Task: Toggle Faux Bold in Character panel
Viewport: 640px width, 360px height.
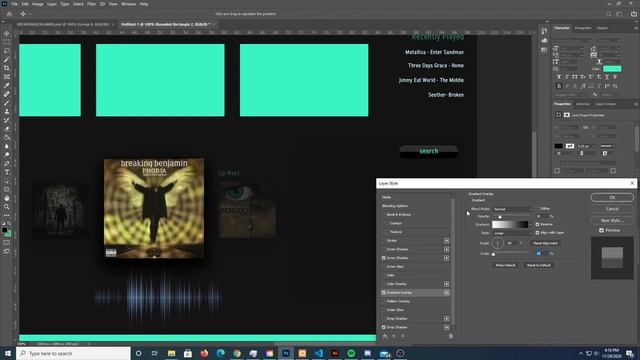Action: (559, 77)
